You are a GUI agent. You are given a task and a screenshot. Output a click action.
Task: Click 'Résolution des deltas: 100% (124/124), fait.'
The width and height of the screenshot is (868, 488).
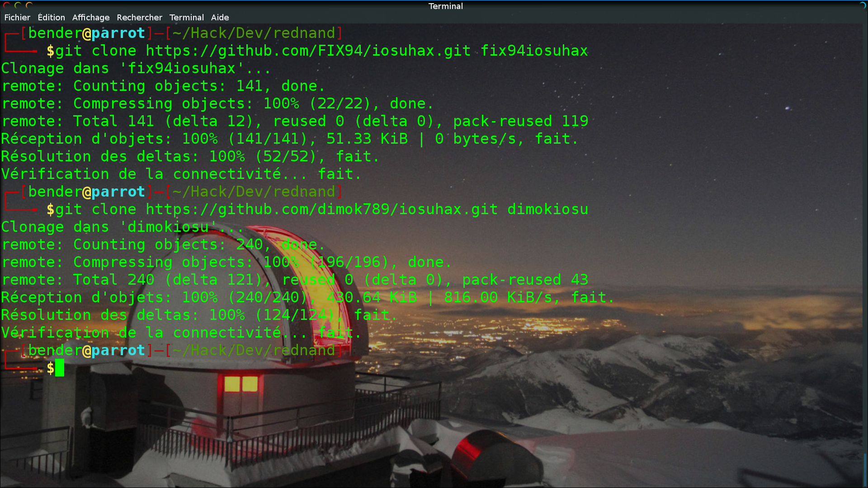pyautogui.click(x=199, y=315)
